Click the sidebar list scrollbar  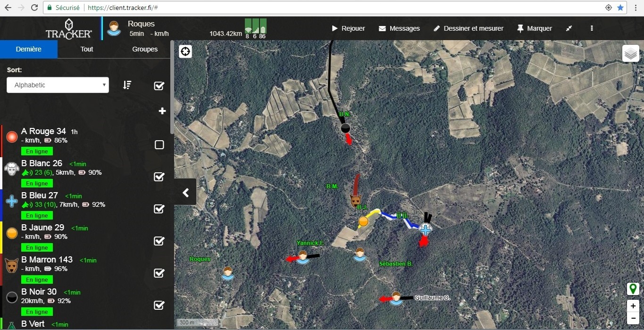(x=172, y=87)
